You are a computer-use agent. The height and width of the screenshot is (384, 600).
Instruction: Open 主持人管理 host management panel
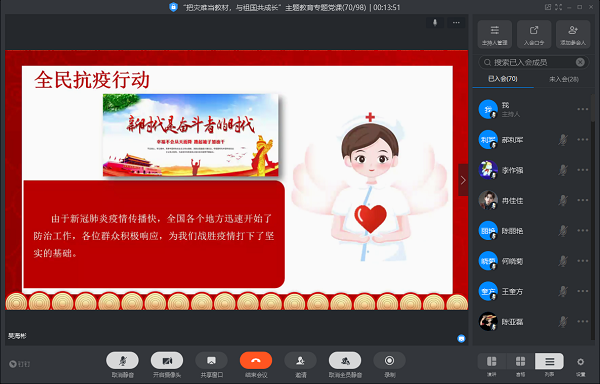tap(495, 34)
